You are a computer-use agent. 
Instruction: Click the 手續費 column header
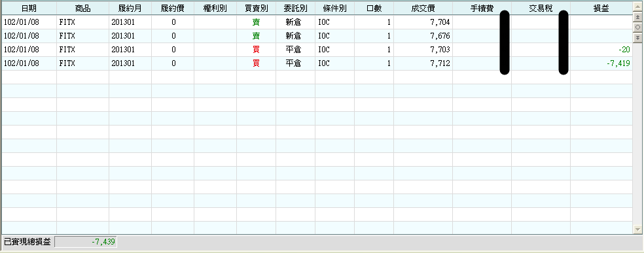pyautogui.click(x=482, y=8)
